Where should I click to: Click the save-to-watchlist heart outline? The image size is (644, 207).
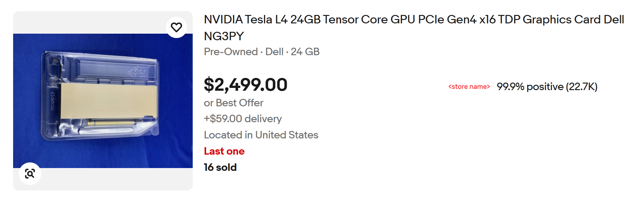(x=177, y=27)
